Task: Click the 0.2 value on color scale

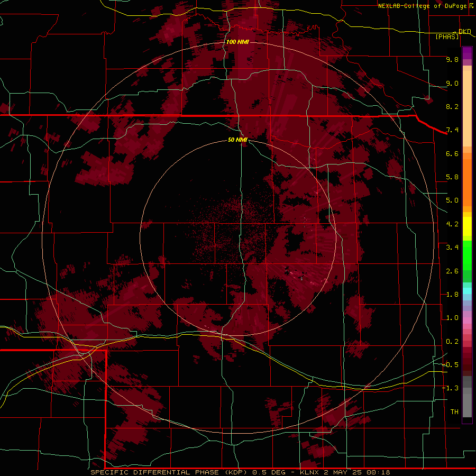Action: tap(452, 342)
